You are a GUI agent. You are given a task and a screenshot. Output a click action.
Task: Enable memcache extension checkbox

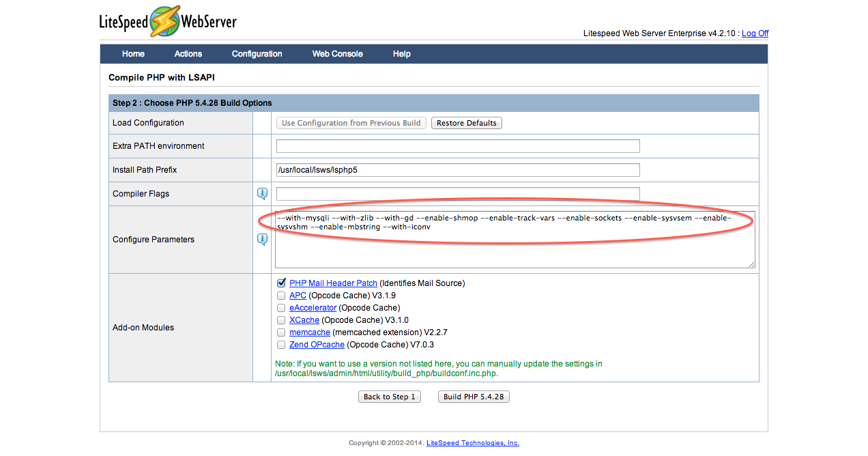[x=281, y=332]
